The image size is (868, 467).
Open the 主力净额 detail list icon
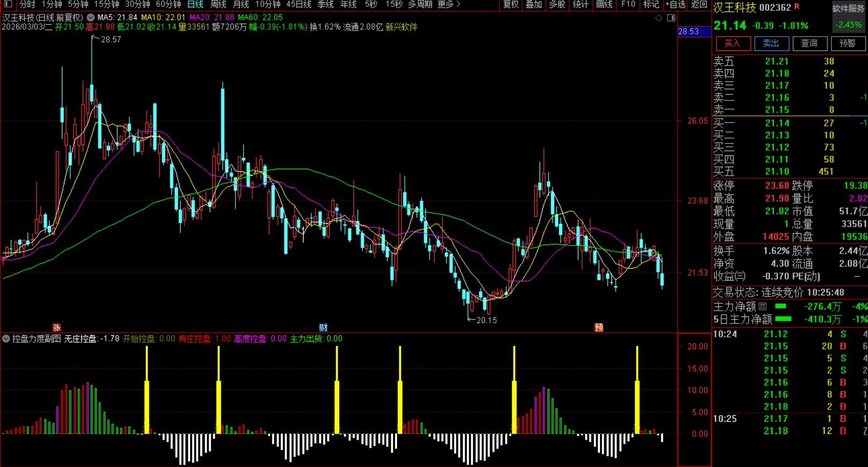[763, 306]
